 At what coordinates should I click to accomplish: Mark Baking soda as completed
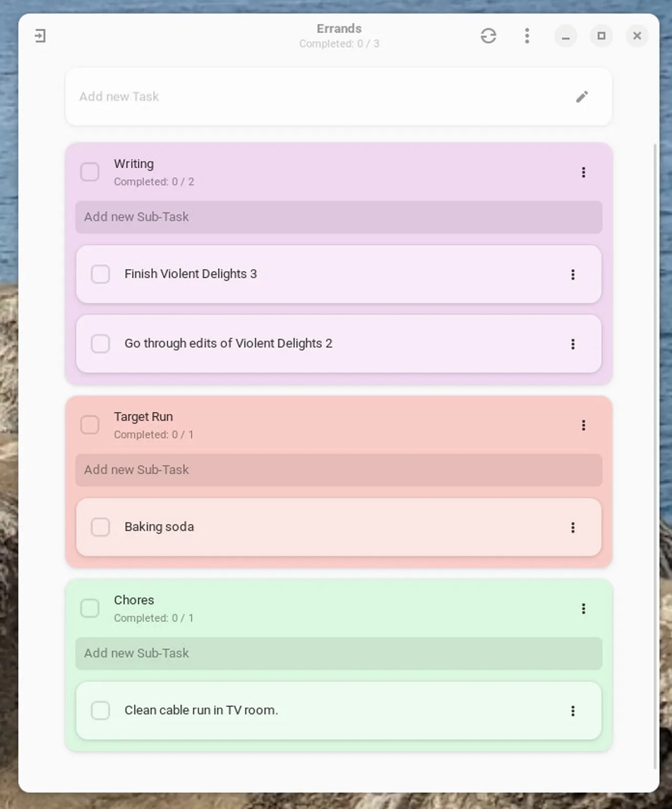point(101,527)
